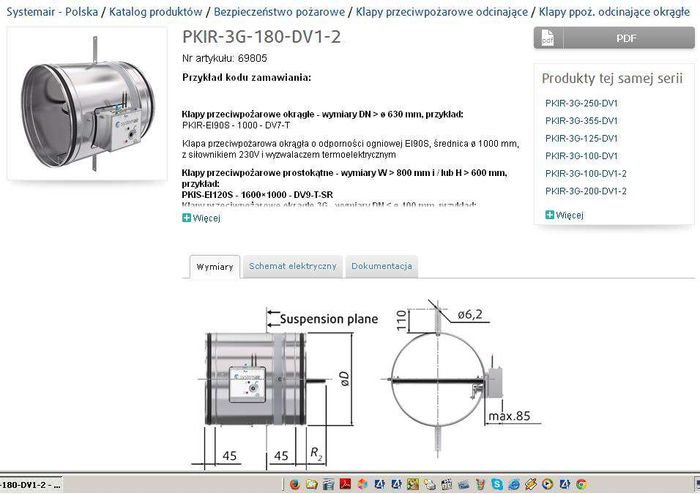The image size is (700, 494).
Task: Open the folder icon in taskbar
Action: click(312, 484)
